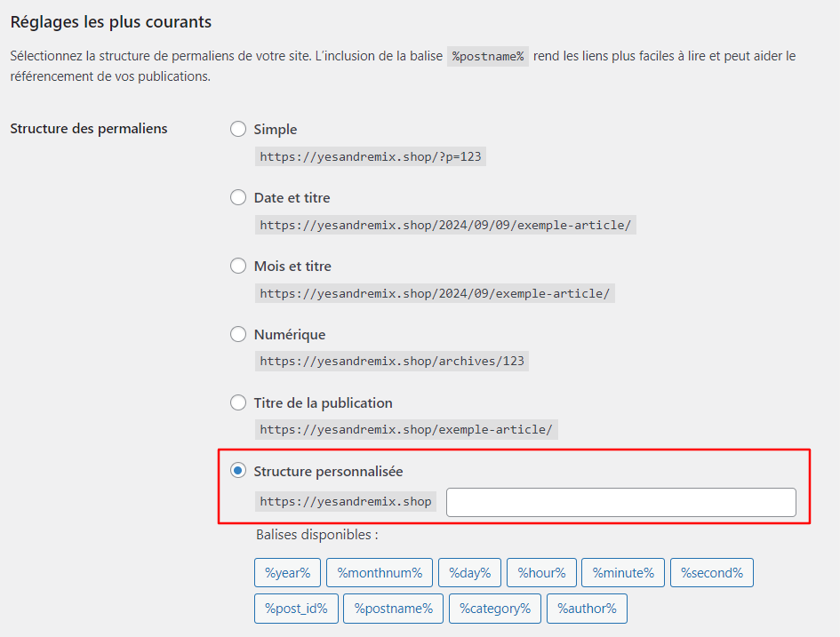Viewport: 840px width, 637px height.
Task: Click the custom structure input field
Action: click(620, 502)
